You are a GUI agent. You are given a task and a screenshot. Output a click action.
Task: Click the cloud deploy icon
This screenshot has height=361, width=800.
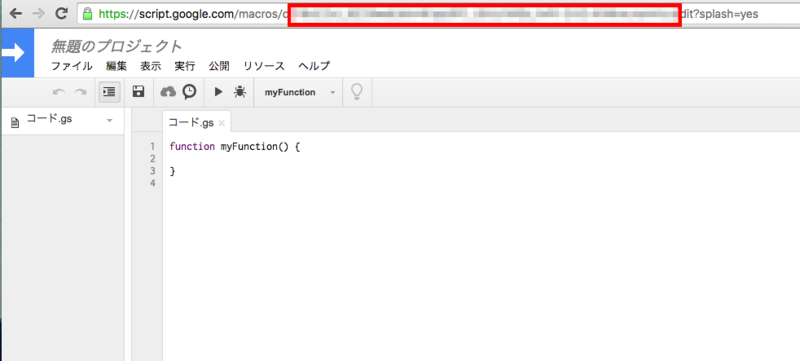point(168,92)
